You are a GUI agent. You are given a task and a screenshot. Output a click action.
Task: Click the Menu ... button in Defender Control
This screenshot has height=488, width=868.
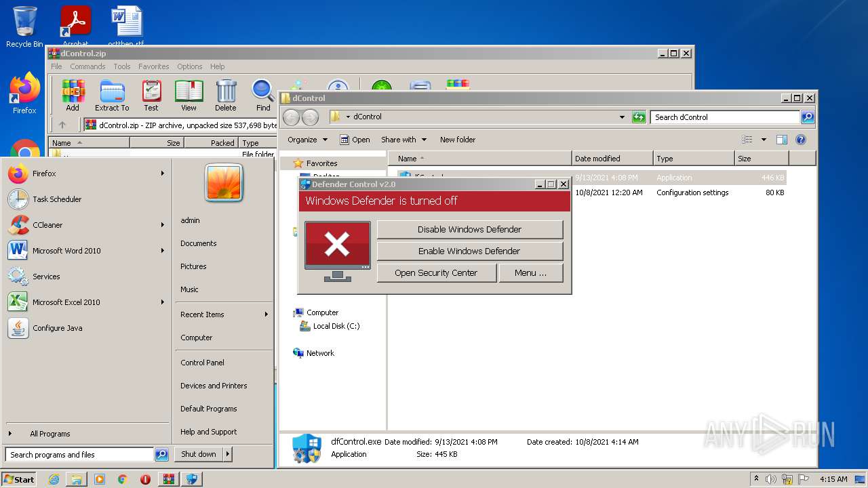click(530, 273)
